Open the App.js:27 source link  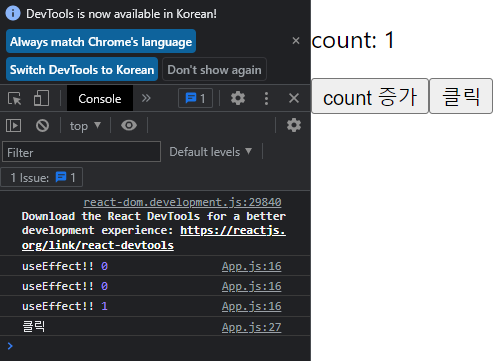pos(252,327)
